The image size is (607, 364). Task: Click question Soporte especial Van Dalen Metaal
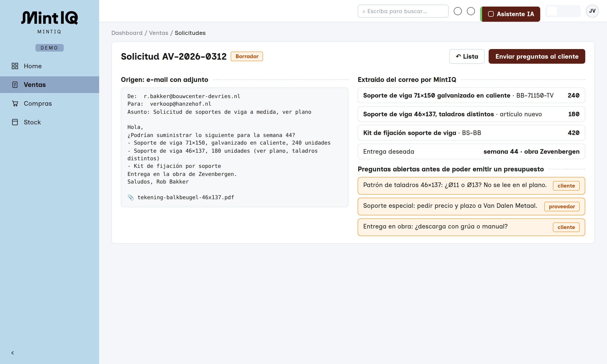pyautogui.click(x=471, y=207)
